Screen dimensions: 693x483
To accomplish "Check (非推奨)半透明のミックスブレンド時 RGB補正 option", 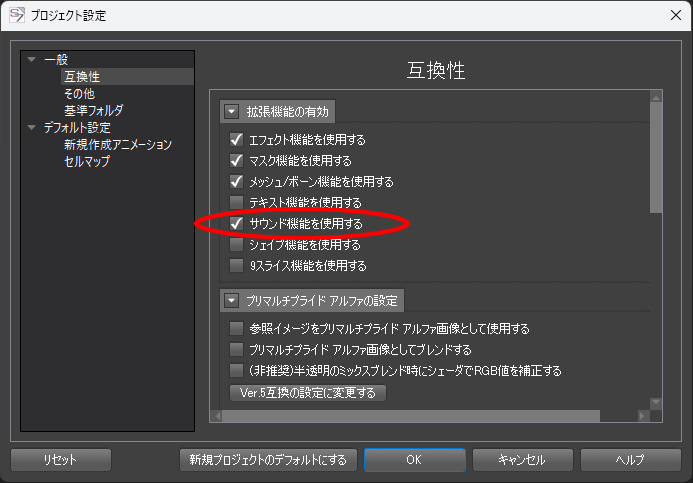I will pyautogui.click(x=236, y=370).
